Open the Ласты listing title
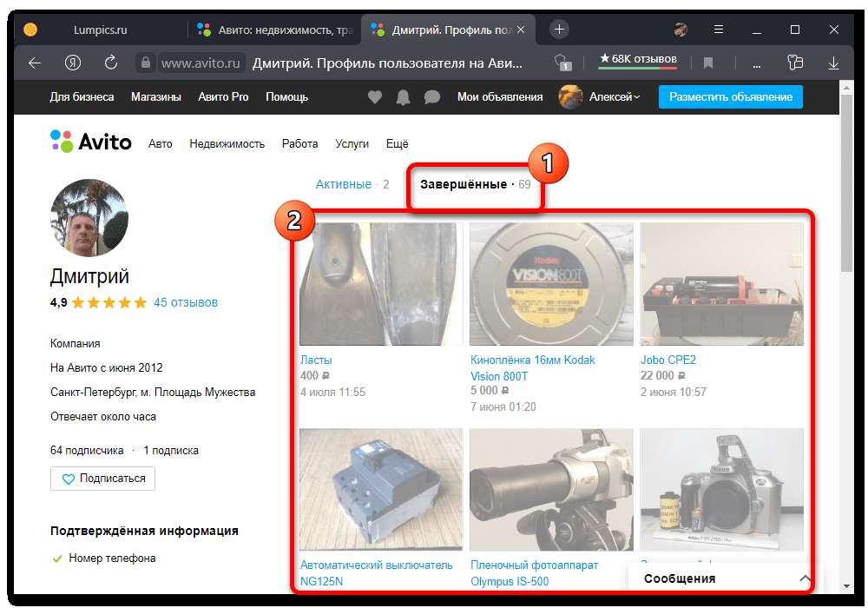The width and height of the screenshot is (868, 608). tap(316, 360)
